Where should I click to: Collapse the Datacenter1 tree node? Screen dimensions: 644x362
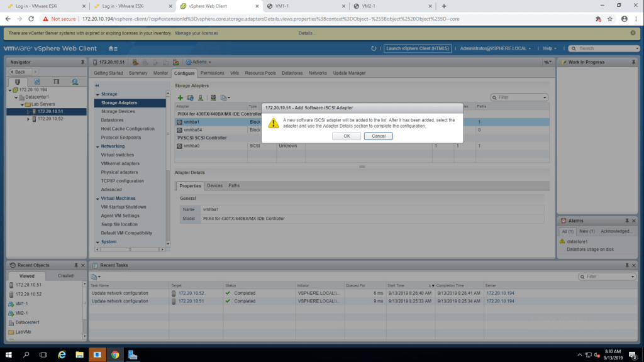(x=15, y=97)
